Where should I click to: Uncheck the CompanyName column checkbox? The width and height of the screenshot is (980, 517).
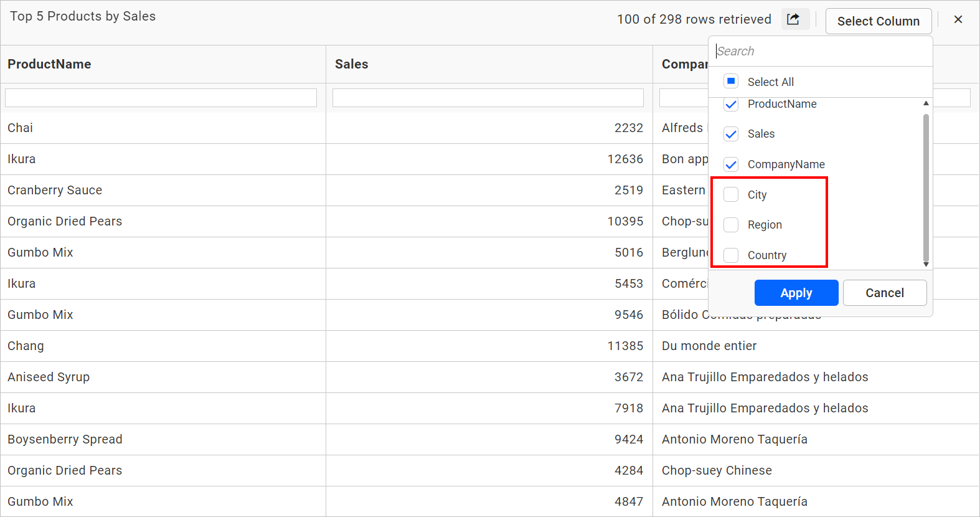pos(731,164)
